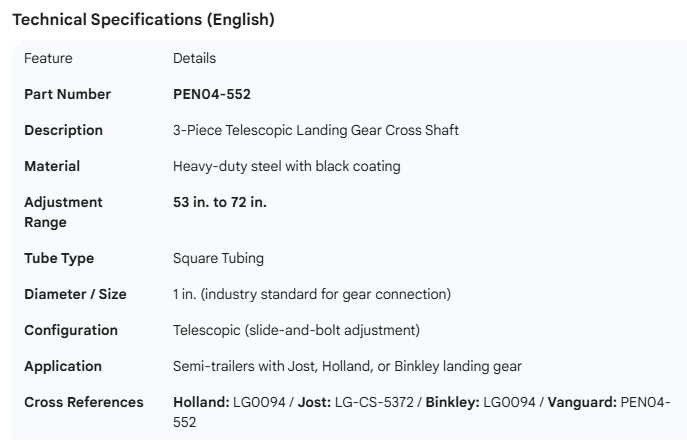
Task: Click the Heavy-duty steel material value
Action: click(x=286, y=166)
